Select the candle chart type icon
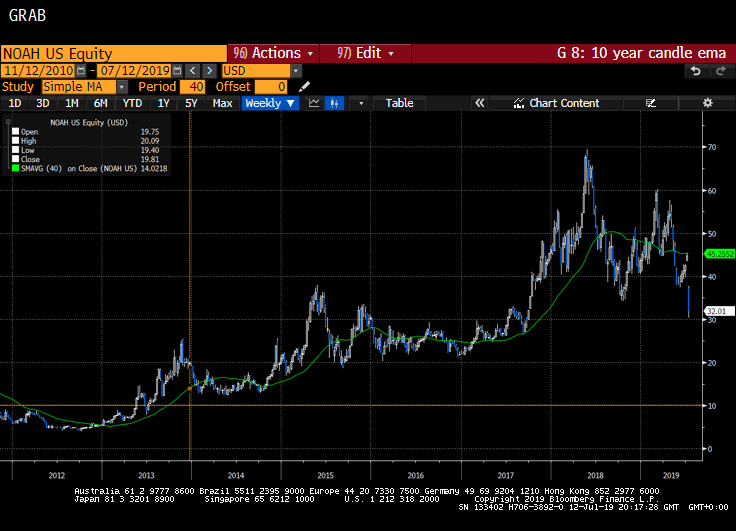The width and height of the screenshot is (736, 531). pos(334,103)
